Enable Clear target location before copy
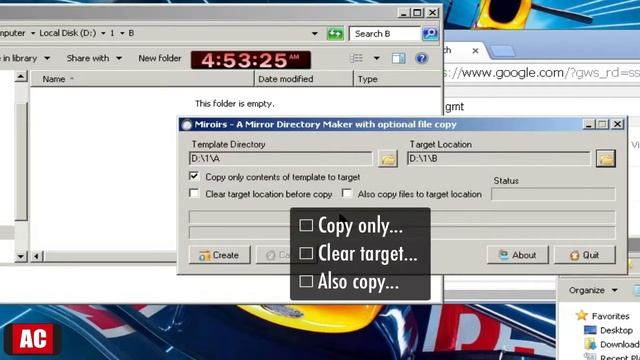Viewport: 640px width, 360px height. click(194, 193)
